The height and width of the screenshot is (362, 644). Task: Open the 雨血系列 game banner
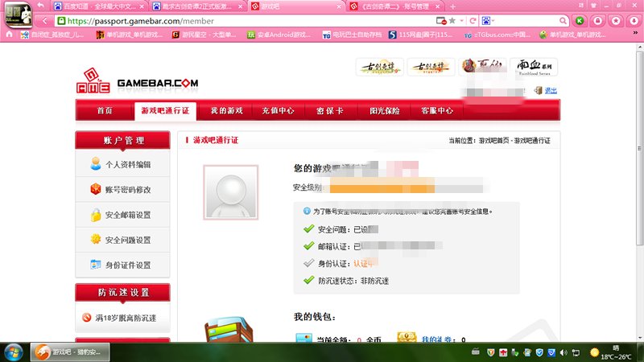point(534,67)
